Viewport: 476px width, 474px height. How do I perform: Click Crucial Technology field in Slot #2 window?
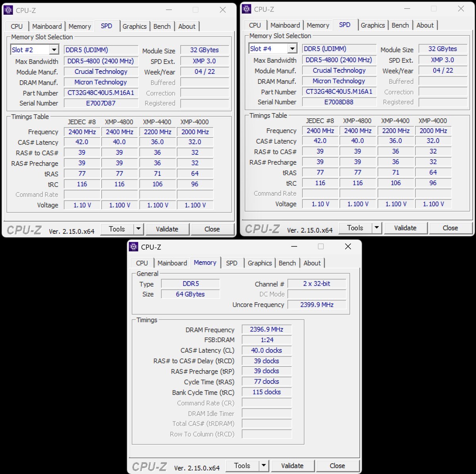(101, 71)
